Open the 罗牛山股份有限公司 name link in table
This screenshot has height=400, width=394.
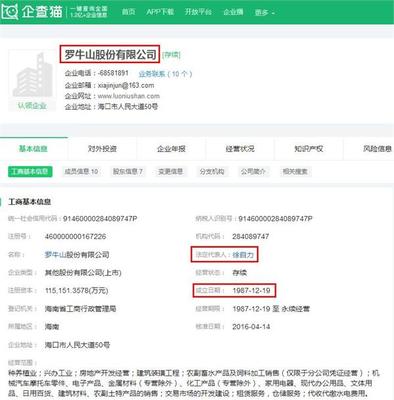(x=77, y=255)
